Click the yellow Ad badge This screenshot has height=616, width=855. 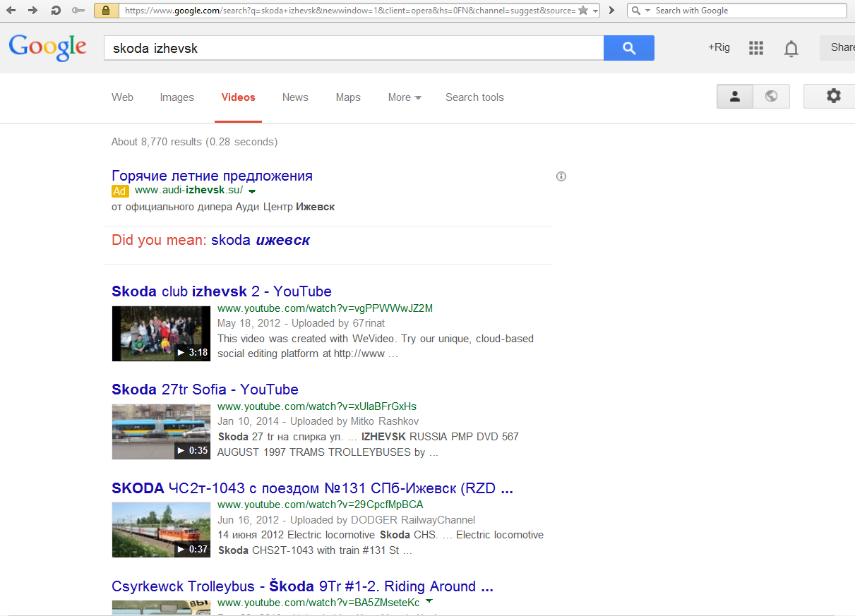point(120,191)
